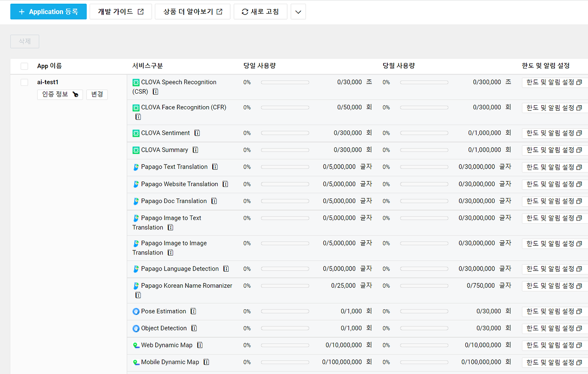Image resolution: width=588 pixels, height=374 pixels.
Task: Open 한도 및 알림 설정 for CLOVA Summary
Action: tap(555, 150)
